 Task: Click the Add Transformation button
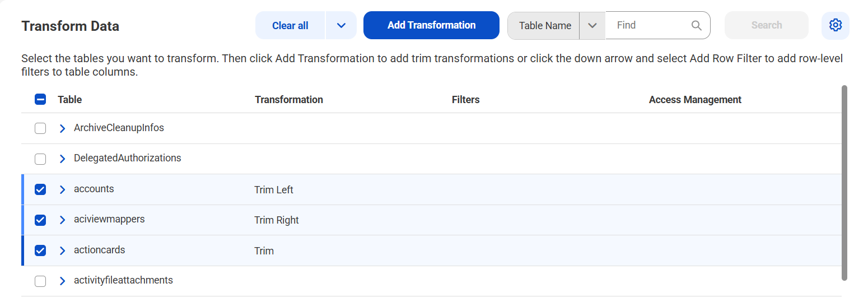pyautogui.click(x=431, y=25)
